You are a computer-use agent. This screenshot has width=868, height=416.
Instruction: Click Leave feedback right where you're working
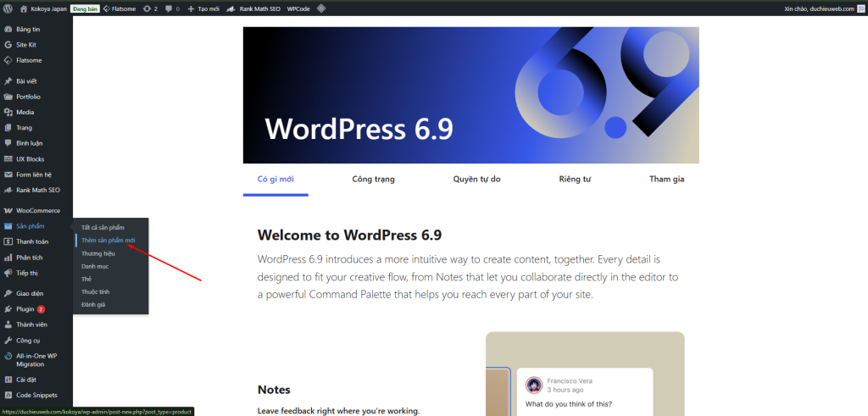[338, 411]
